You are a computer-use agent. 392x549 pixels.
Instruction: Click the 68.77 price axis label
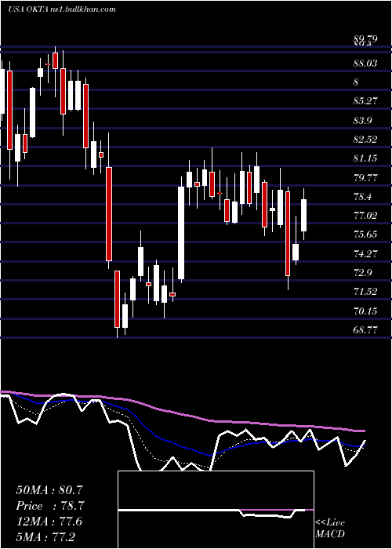point(366,330)
